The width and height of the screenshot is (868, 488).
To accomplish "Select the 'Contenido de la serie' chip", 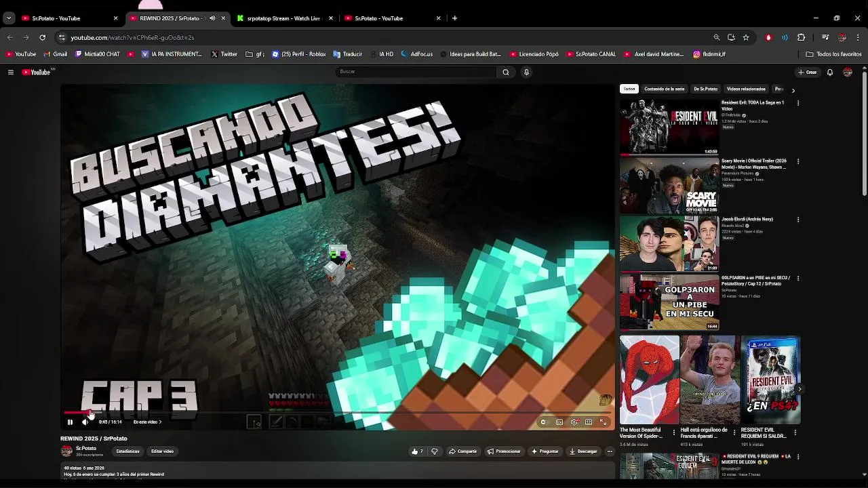I will click(665, 89).
